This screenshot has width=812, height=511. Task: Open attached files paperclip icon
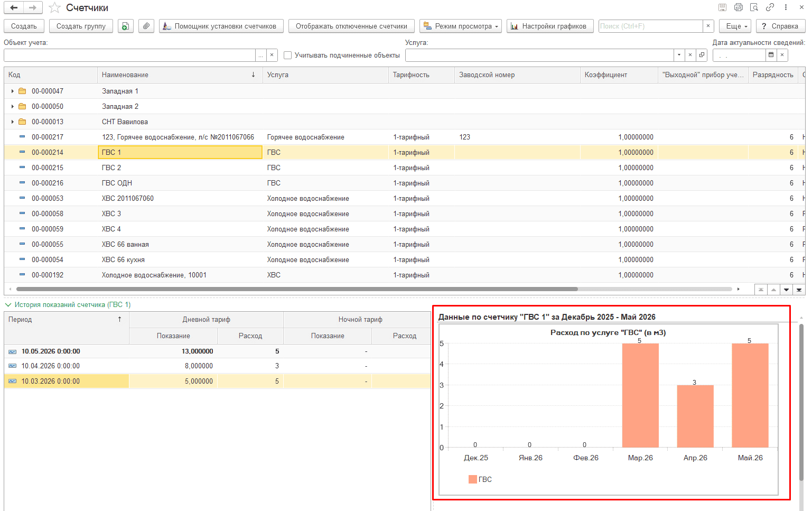[x=146, y=26]
